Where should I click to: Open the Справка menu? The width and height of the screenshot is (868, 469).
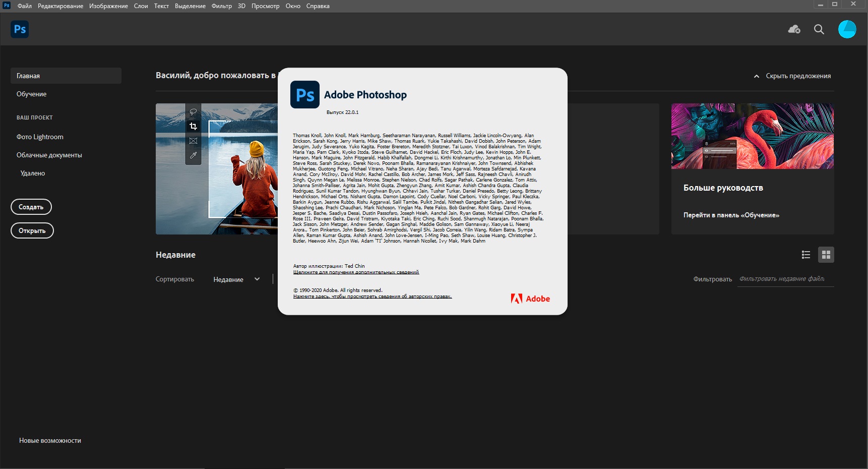point(318,6)
